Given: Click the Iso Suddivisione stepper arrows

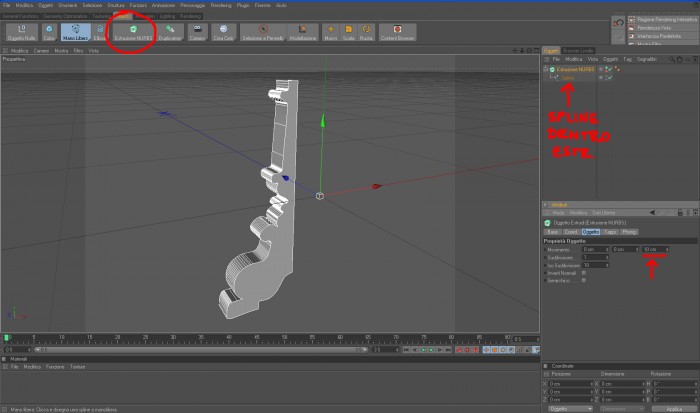Looking at the screenshot, I should tap(607, 265).
